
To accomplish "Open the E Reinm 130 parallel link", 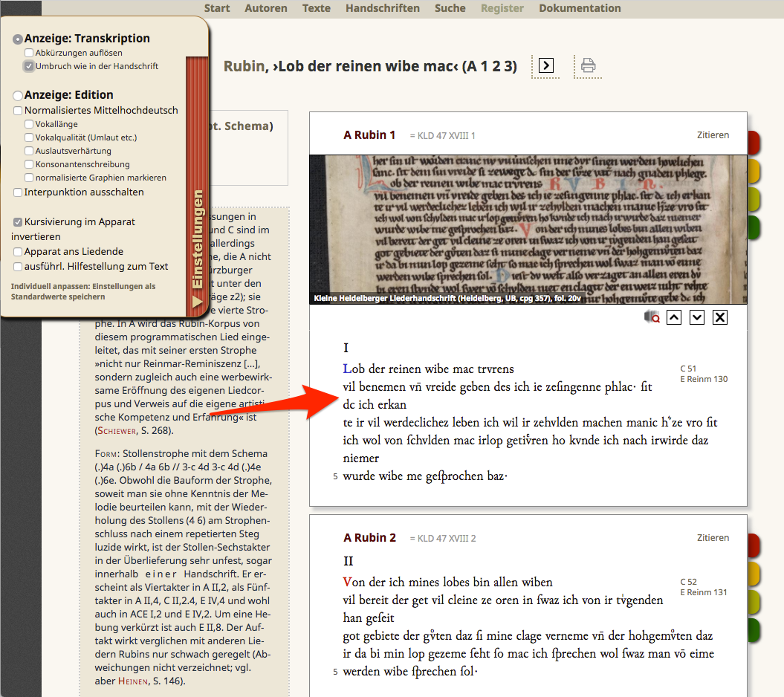I will pos(704,379).
